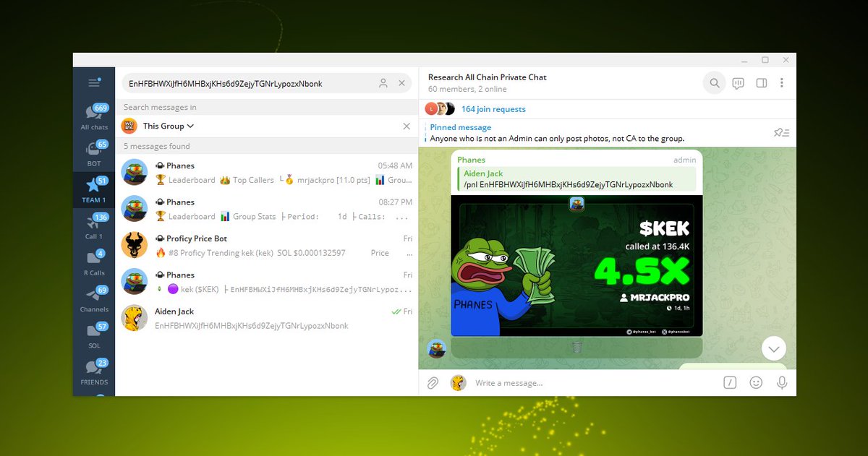The height and width of the screenshot is (456, 868).
Task: Expand the This Group search scope dropdown
Action: pyautogui.click(x=169, y=126)
